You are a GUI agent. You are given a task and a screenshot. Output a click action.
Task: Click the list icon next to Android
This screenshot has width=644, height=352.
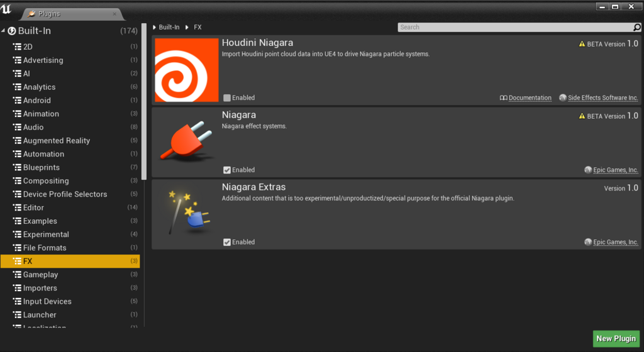click(17, 101)
